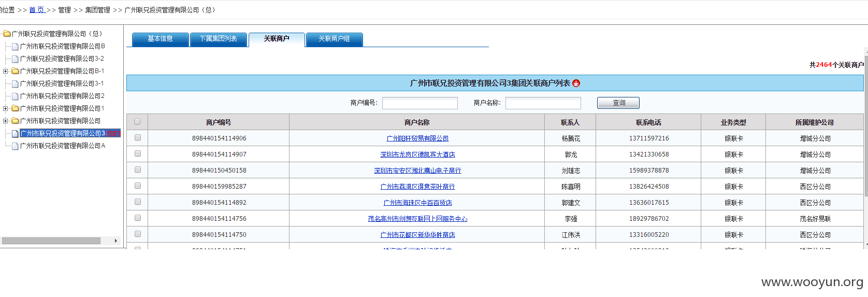Click the 商户名称 column header
The image size is (868, 297).
(x=417, y=122)
